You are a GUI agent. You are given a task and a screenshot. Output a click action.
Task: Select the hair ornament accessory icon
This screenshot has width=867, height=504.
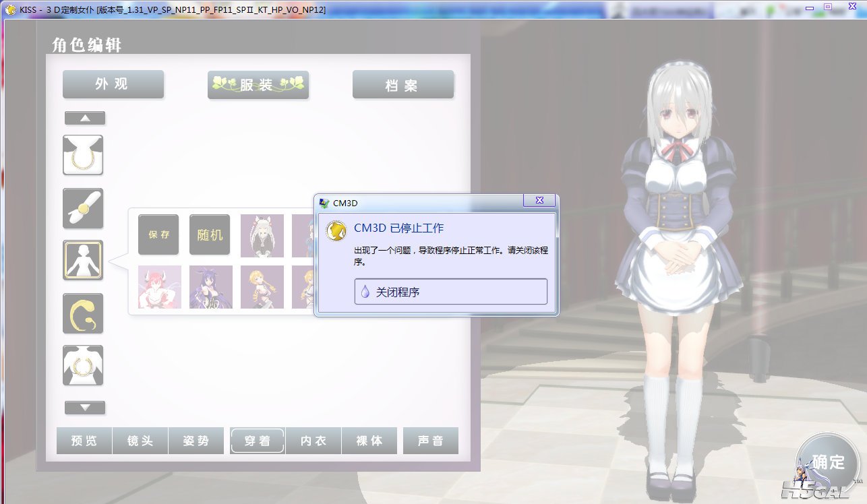(83, 208)
